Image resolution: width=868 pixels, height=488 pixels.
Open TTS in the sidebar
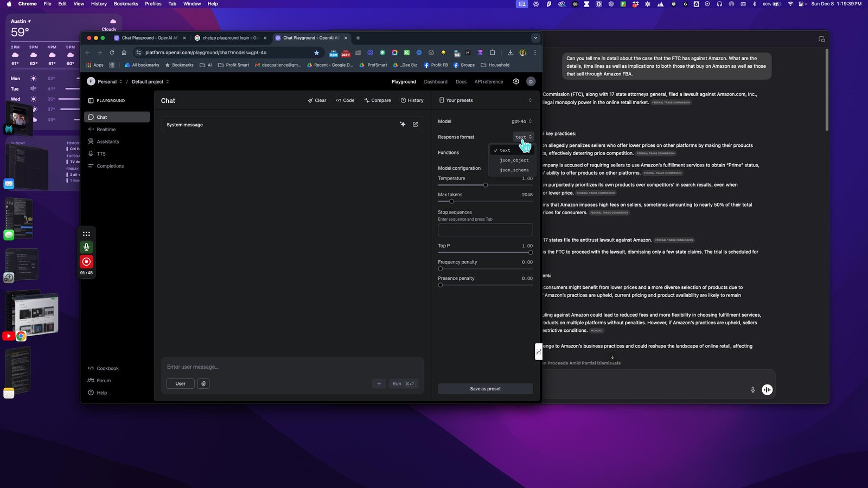pos(117,153)
